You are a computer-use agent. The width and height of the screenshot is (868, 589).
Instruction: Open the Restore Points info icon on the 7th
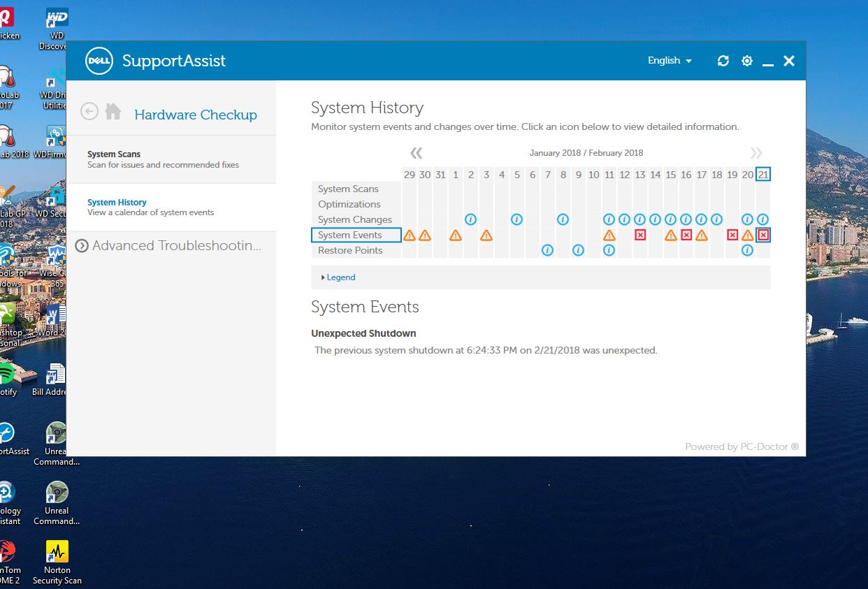pos(548,250)
